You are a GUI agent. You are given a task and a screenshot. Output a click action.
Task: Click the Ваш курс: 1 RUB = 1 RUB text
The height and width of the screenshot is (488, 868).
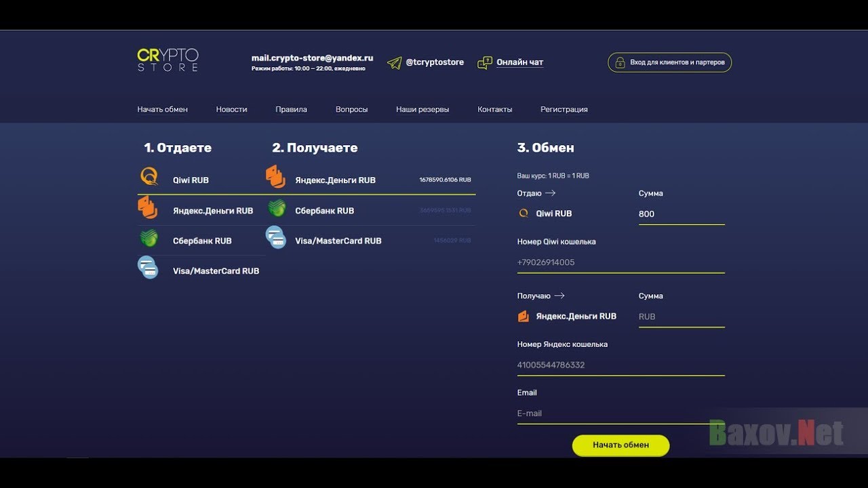click(x=553, y=176)
